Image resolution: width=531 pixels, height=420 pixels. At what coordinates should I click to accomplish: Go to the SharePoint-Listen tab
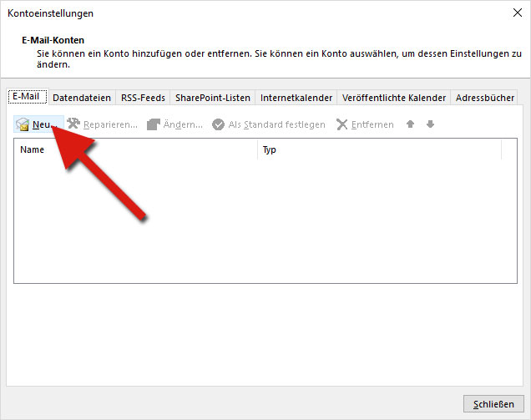pyautogui.click(x=212, y=98)
